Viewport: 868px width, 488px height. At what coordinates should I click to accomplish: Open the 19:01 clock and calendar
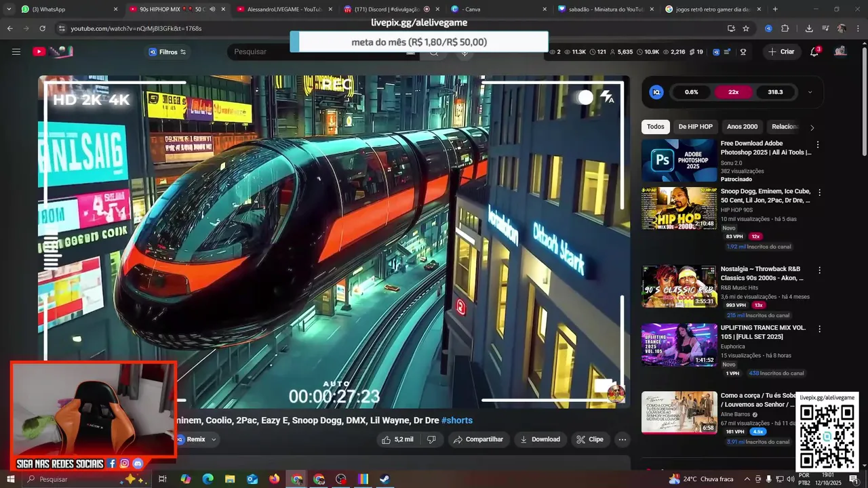click(828, 479)
